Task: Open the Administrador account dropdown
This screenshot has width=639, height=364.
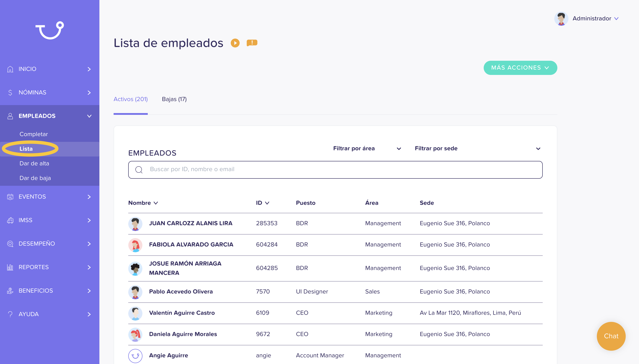Action: pos(596,18)
